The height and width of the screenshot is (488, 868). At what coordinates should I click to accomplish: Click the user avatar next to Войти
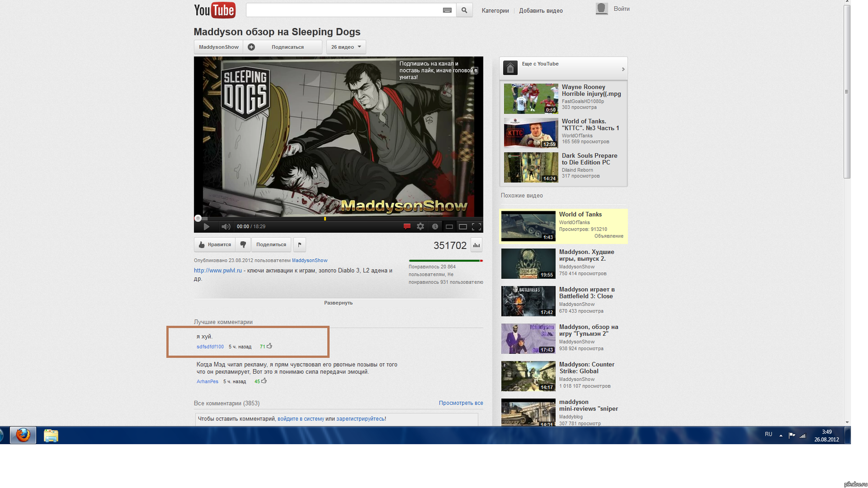(x=602, y=9)
